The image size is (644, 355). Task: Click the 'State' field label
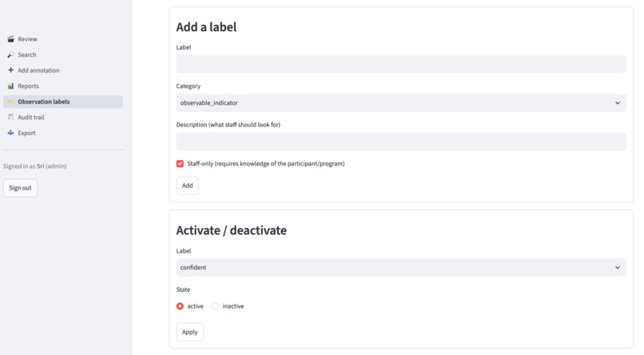(x=183, y=289)
